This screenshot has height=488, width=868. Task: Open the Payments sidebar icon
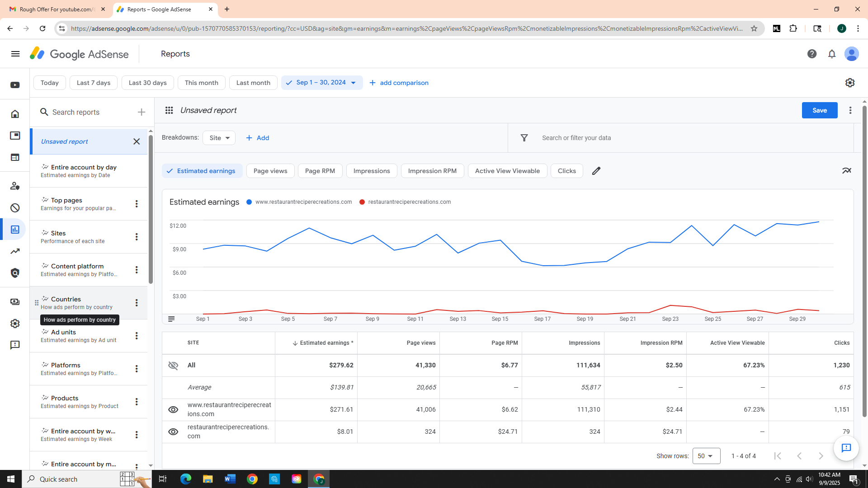pyautogui.click(x=15, y=302)
